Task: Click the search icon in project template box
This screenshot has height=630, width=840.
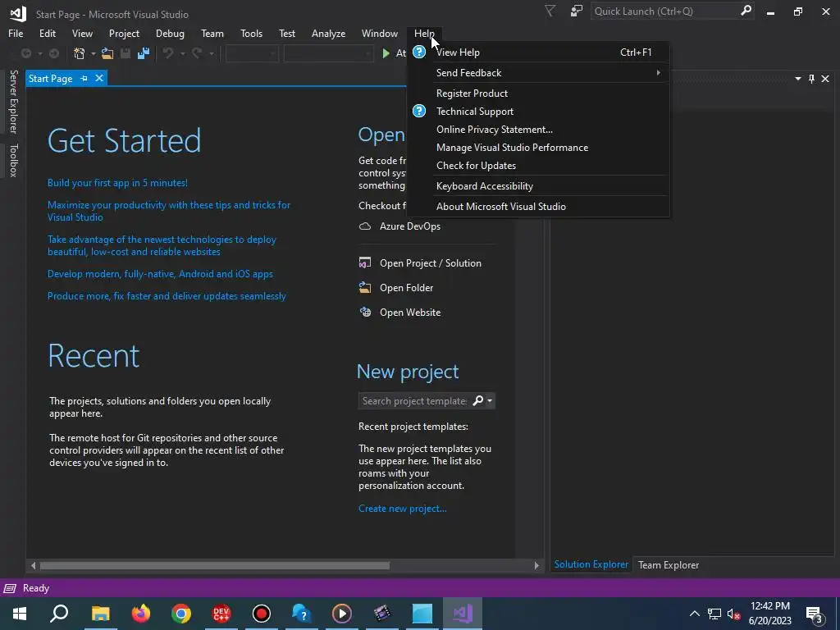Action: 478,400
